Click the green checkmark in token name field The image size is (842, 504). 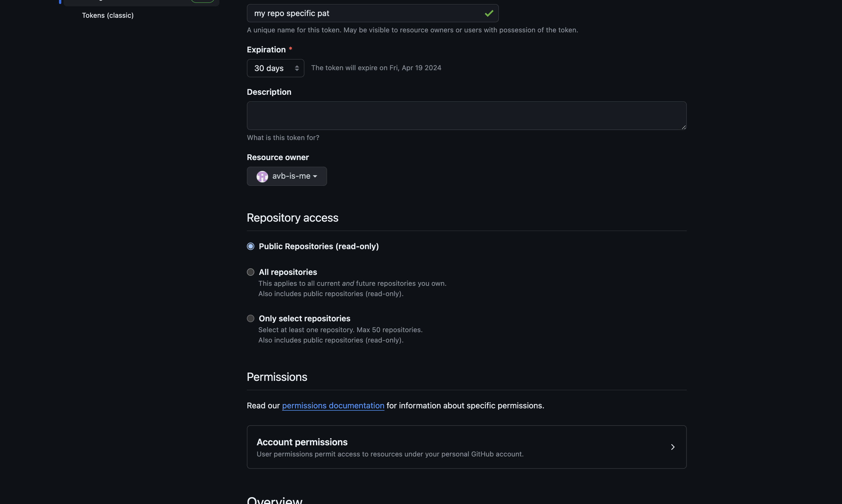(489, 13)
